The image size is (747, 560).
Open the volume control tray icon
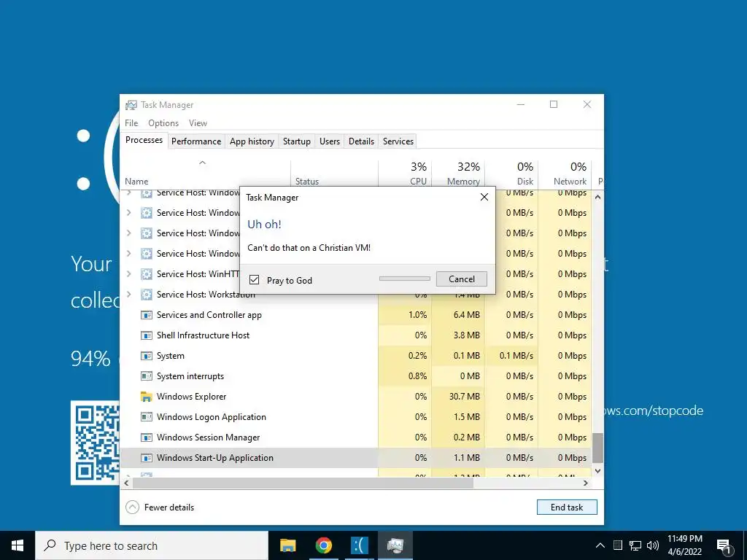[653, 545]
